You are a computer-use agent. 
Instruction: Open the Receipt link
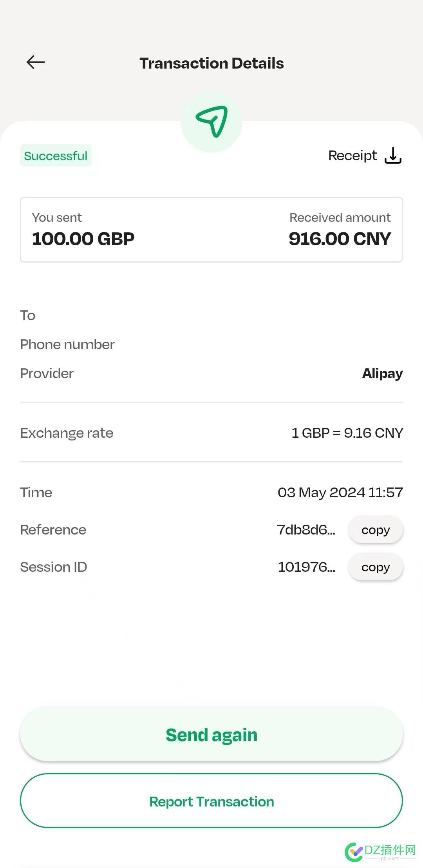[x=352, y=156]
